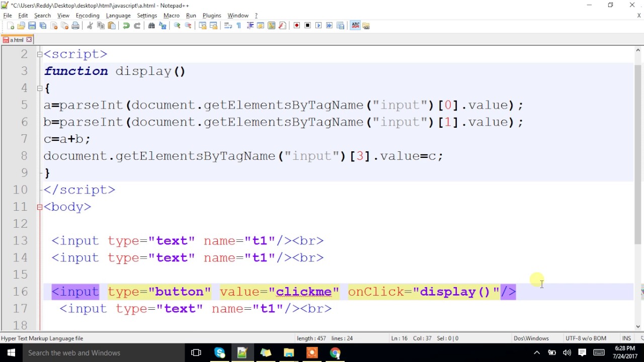
Task: Click UTF-8 w/o BOM encoding in status bar
Action: coord(587,338)
